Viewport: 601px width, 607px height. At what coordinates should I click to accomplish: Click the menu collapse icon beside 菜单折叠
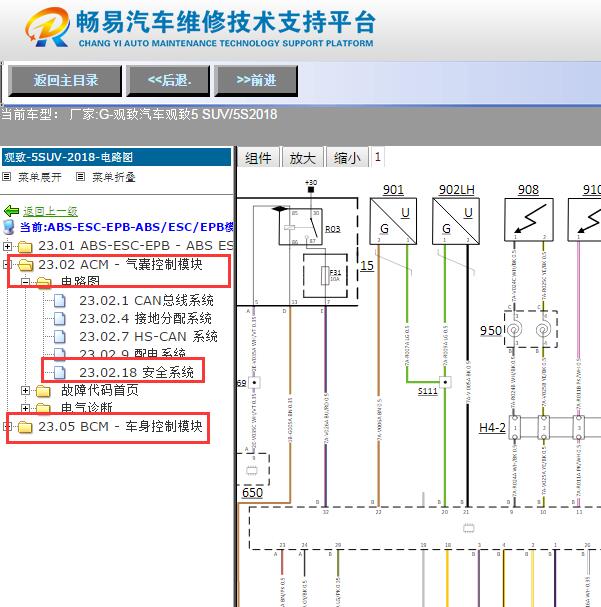click(80, 177)
